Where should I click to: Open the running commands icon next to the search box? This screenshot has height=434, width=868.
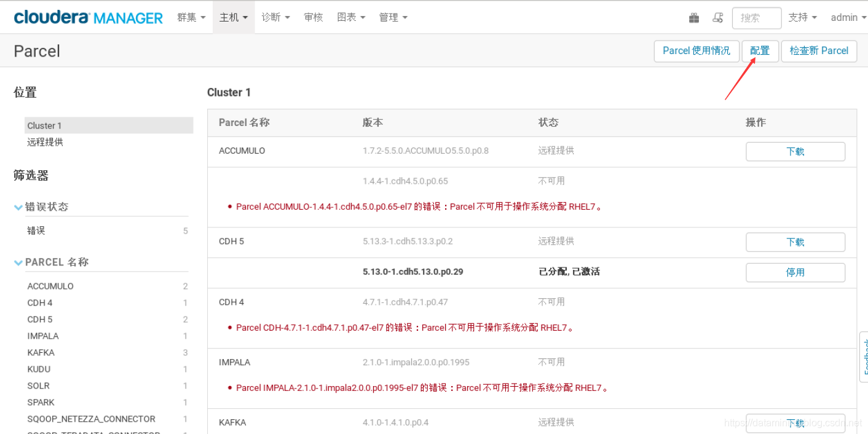click(717, 18)
